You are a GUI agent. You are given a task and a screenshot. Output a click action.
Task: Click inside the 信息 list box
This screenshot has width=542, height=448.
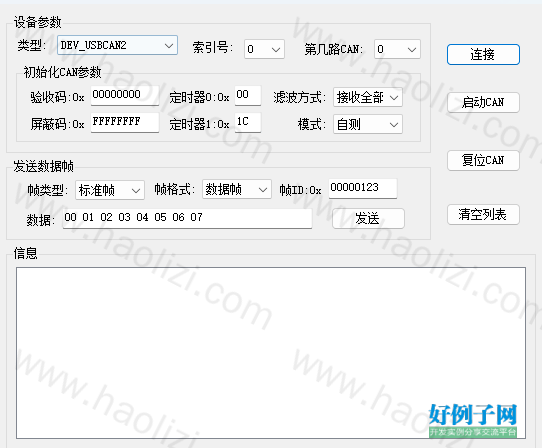(x=271, y=353)
